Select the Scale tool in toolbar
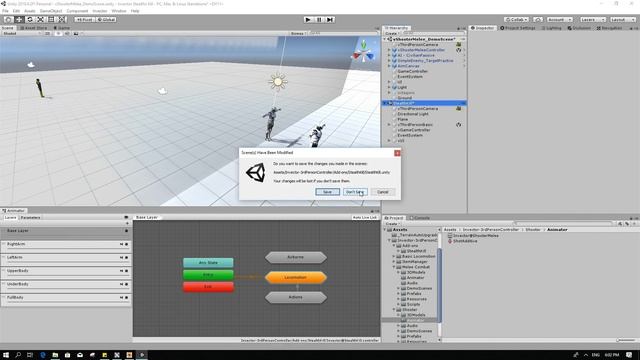Viewport: 640px width, 360px height. coord(40,20)
